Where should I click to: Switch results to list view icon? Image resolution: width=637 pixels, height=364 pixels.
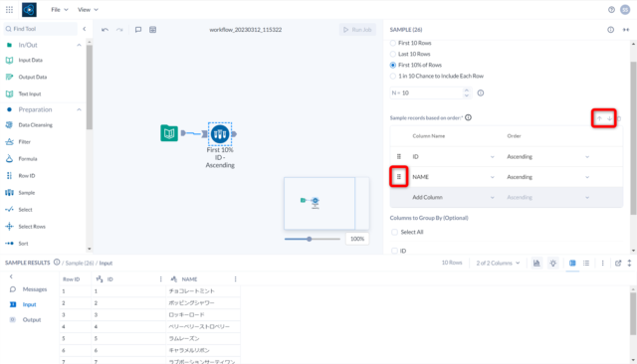point(586,263)
